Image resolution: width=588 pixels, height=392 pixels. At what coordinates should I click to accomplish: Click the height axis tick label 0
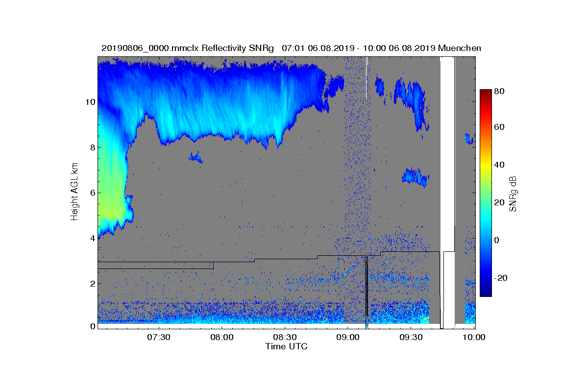92,326
